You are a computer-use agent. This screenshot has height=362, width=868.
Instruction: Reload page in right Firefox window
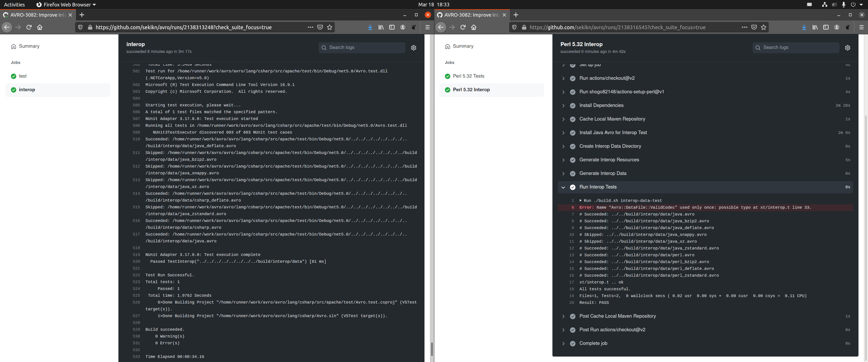point(463,27)
